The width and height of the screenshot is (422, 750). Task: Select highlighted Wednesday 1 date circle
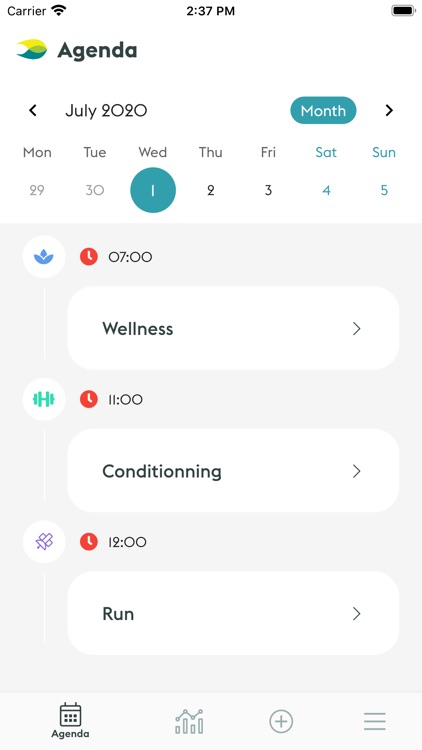click(153, 190)
